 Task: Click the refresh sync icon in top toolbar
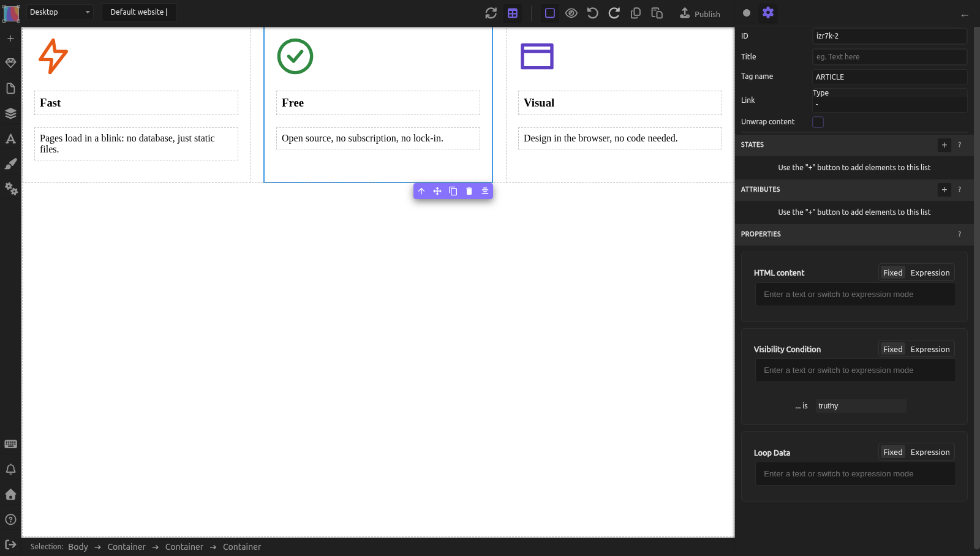pos(491,13)
